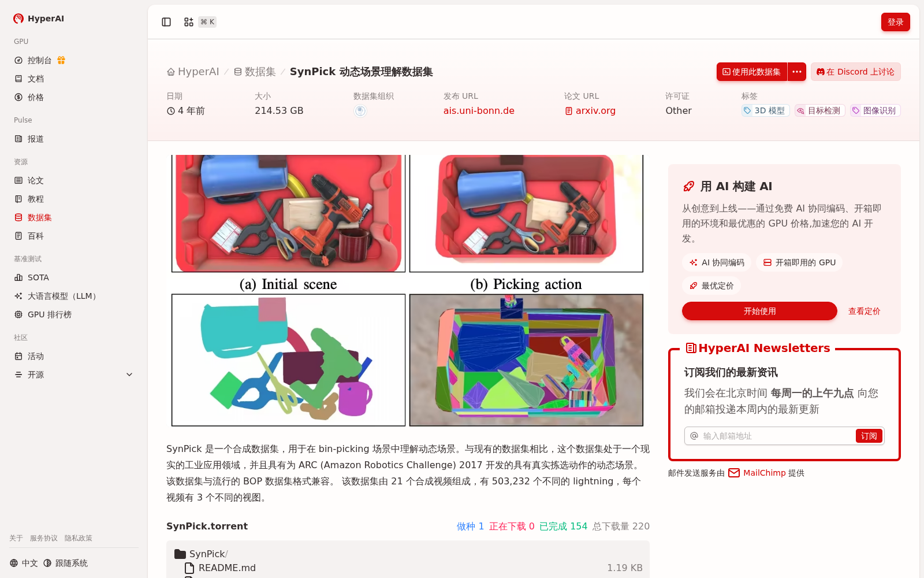Open the ais.uni-bonn.de release URL

point(479,110)
